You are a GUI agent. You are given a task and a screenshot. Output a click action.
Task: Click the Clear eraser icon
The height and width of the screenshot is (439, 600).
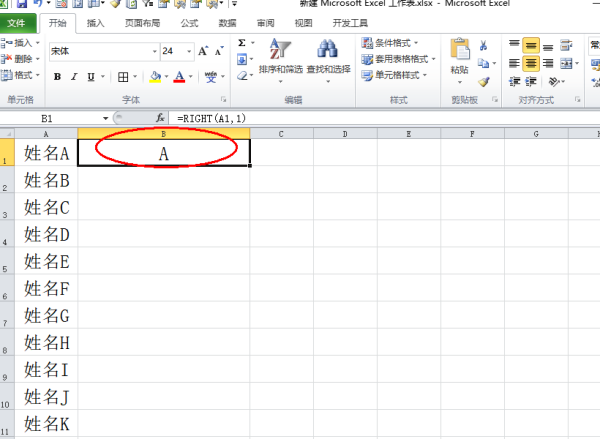pyautogui.click(x=242, y=75)
